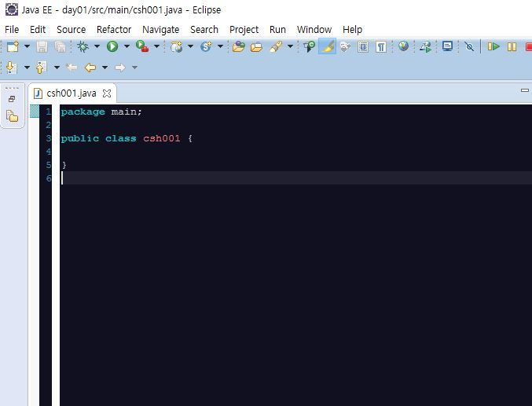Open the Help menu
This screenshot has height=406, width=532.
click(x=352, y=30)
